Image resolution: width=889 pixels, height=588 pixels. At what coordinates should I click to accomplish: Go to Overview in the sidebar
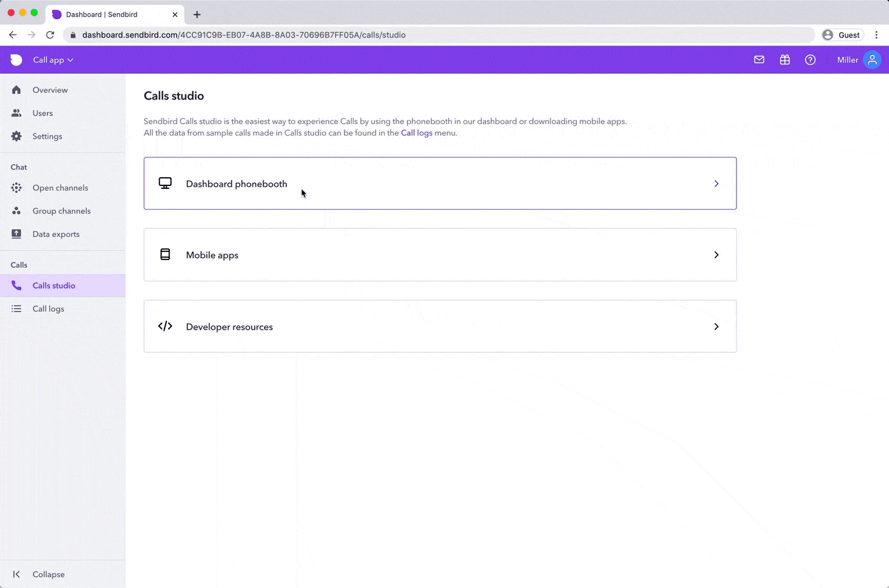(x=50, y=90)
